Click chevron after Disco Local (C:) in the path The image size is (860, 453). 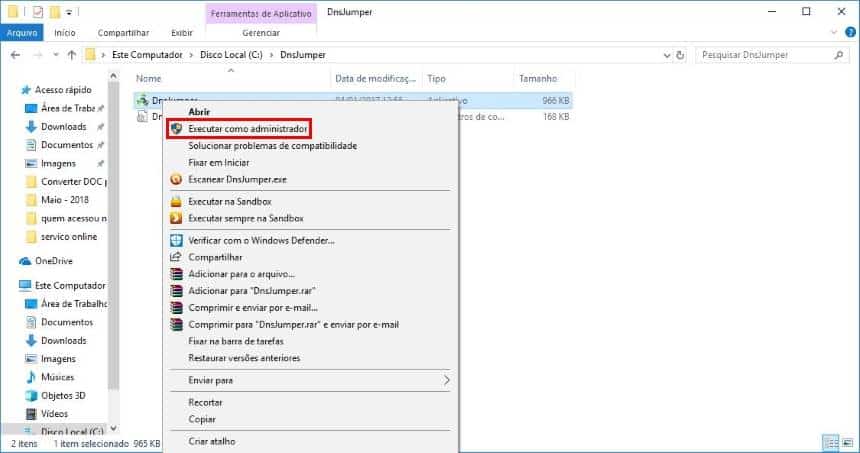coord(271,55)
